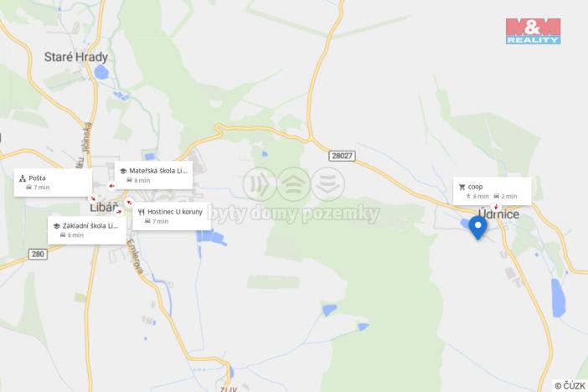Open the coop shop info card

coord(493,191)
